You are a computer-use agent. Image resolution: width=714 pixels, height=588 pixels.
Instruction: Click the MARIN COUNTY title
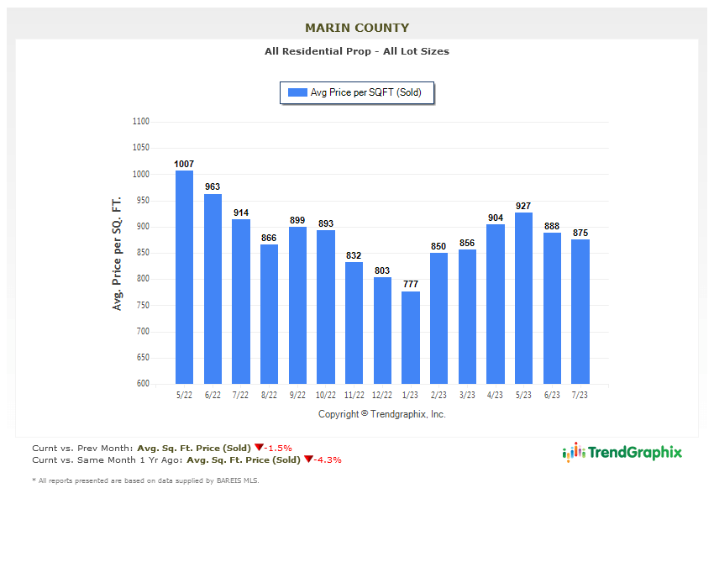coord(357,29)
